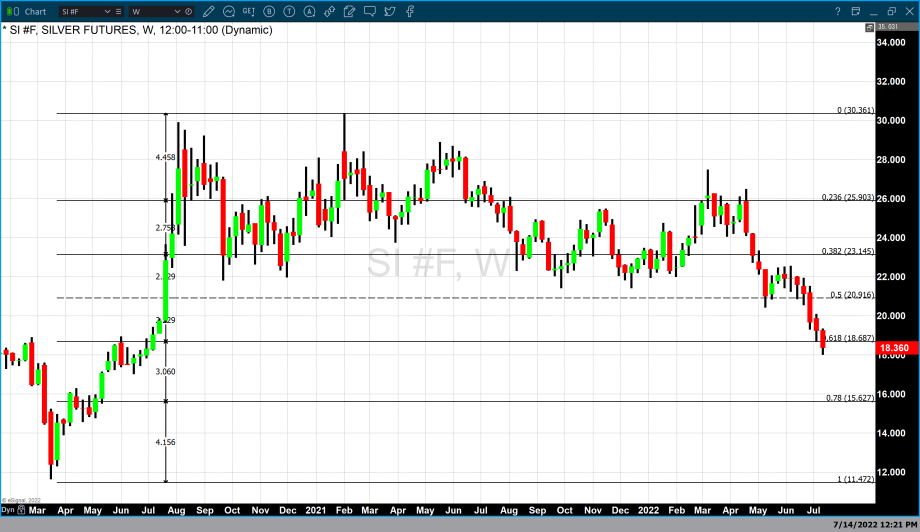Screen dimensions: 920x532
Task: Open the studies chart icon
Action: click(x=229, y=11)
